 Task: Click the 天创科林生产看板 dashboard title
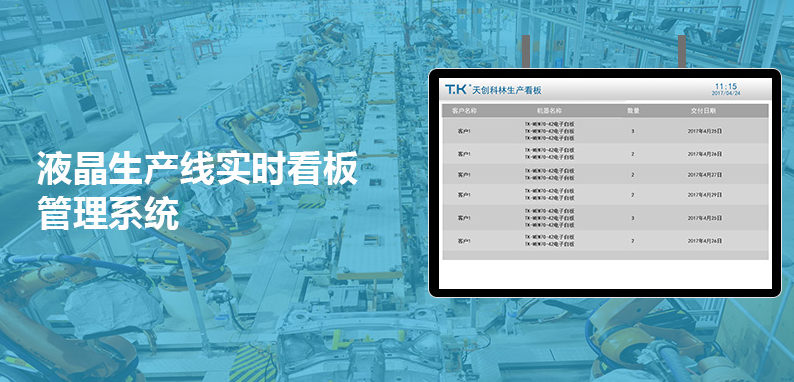tap(506, 90)
